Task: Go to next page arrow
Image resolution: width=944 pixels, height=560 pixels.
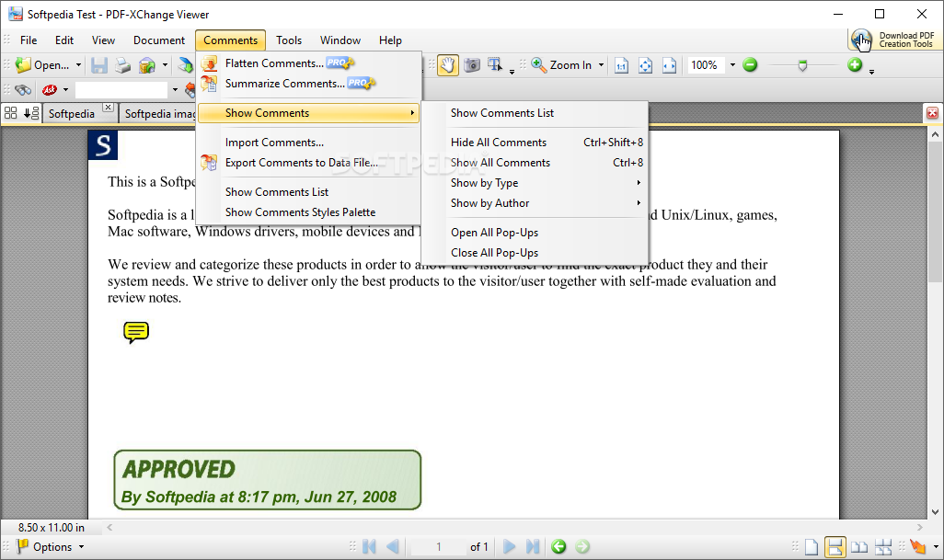Action: coord(509,547)
